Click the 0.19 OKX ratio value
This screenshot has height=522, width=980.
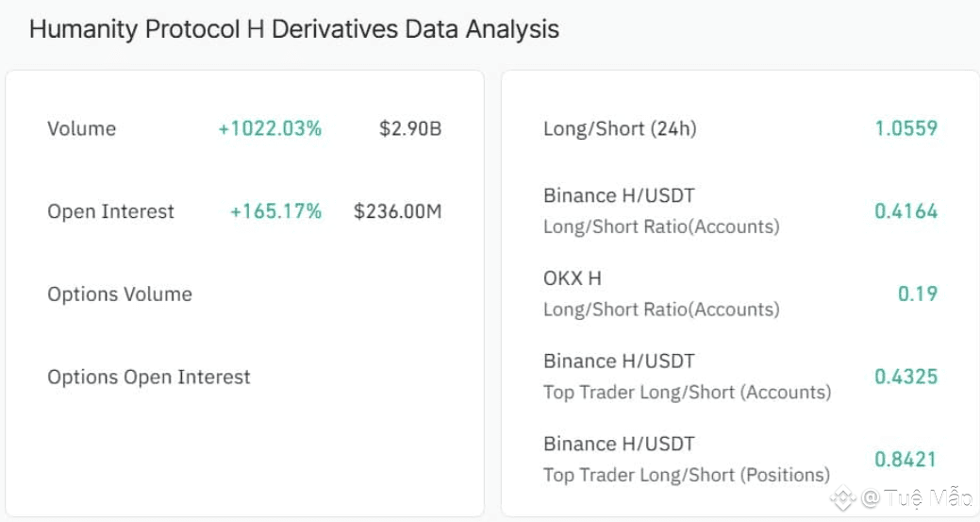917,294
